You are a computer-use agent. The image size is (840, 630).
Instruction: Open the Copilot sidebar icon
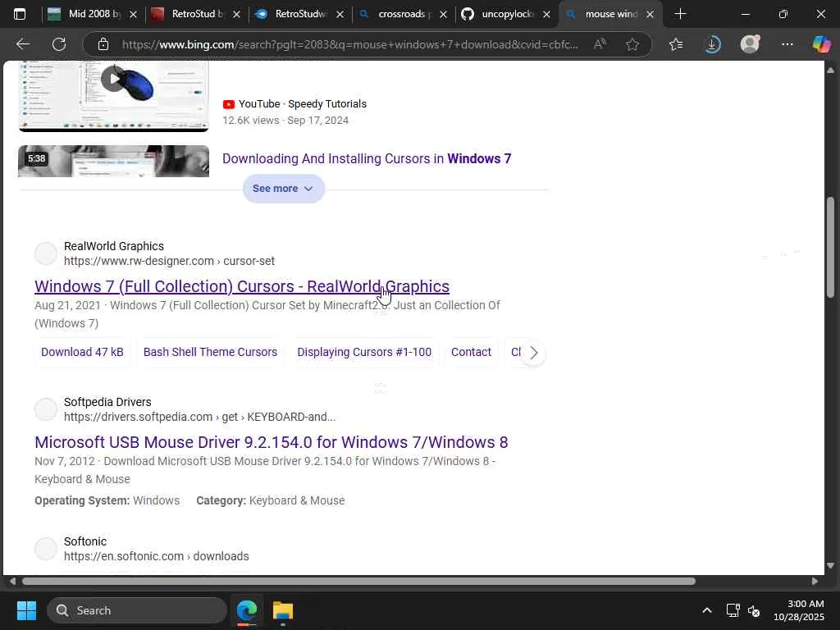click(821, 44)
